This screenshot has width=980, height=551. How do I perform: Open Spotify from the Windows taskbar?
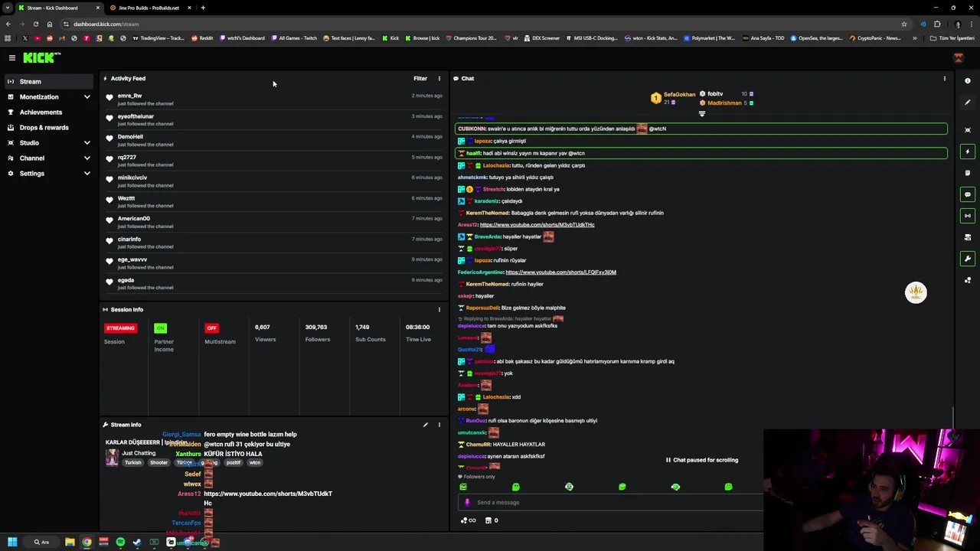coord(120,542)
